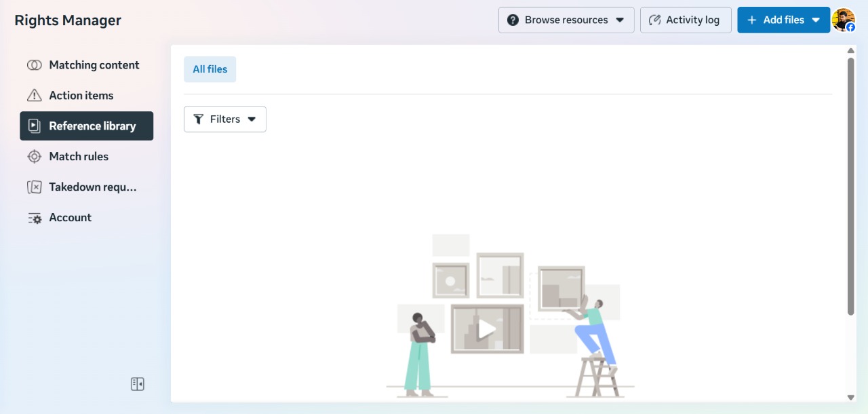
Task: Collapse the sidebar navigation panel
Action: point(138,384)
